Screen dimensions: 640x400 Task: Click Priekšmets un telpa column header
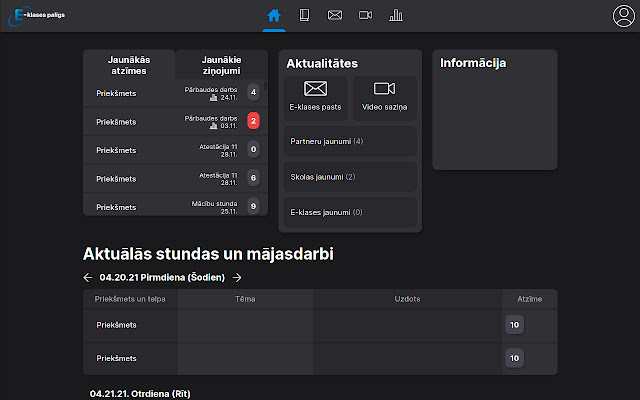coord(130,299)
